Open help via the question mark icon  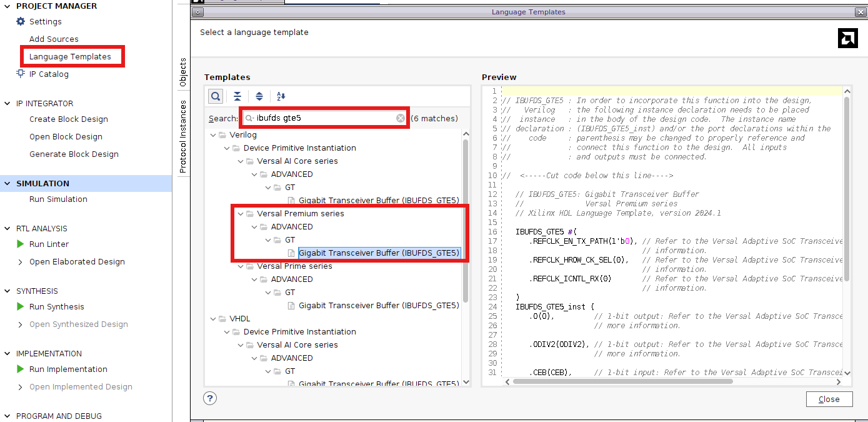coord(209,398)
